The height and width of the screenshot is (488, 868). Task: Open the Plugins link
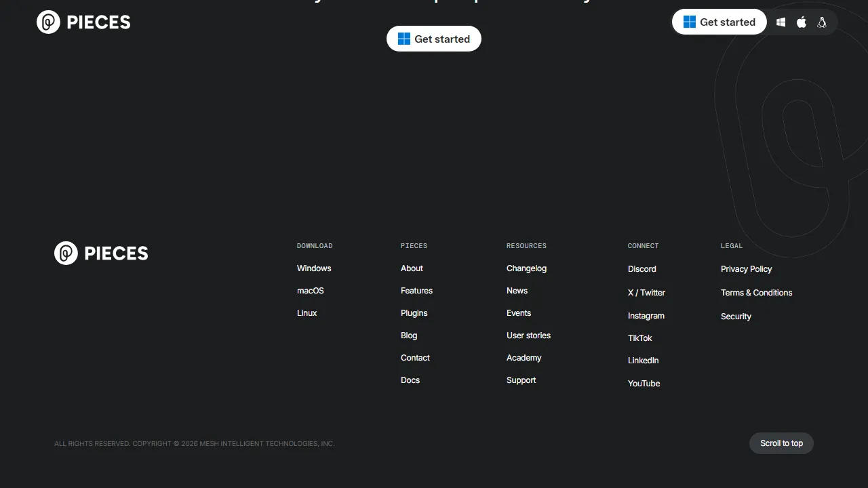(x=414, y=313)
